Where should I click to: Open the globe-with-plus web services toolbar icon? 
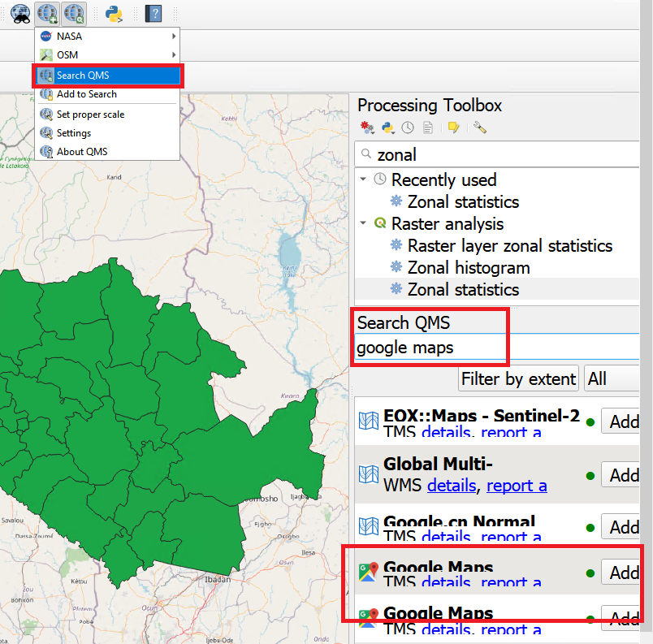tap(47, 13)
